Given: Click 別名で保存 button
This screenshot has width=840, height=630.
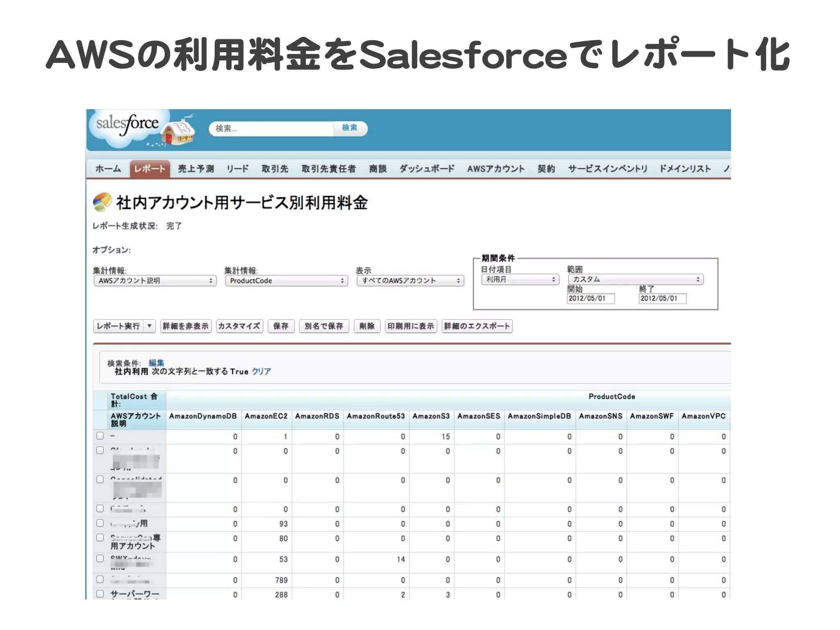Looking at the screenshot, I should click(x=324, y=326).
